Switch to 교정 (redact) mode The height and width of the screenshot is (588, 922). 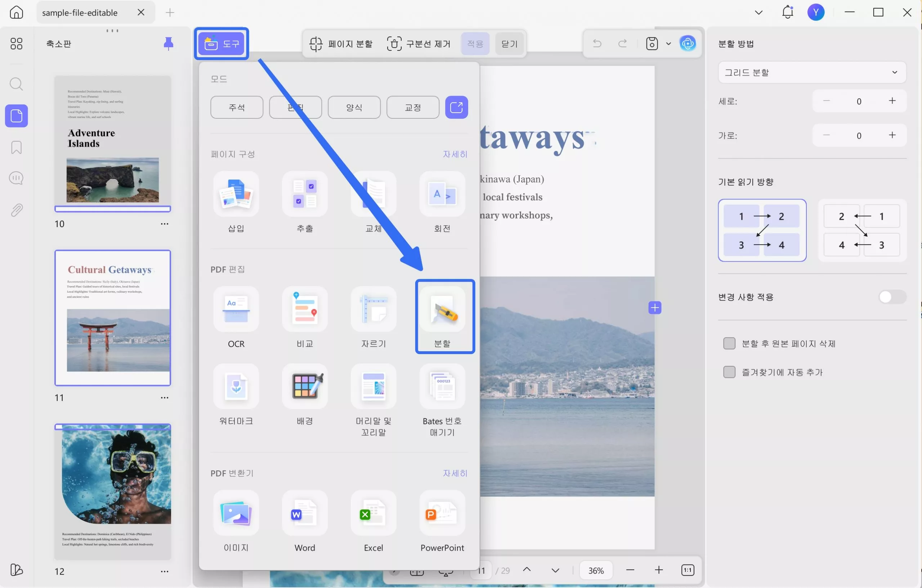pyautogui.click(x=413, y=107)
